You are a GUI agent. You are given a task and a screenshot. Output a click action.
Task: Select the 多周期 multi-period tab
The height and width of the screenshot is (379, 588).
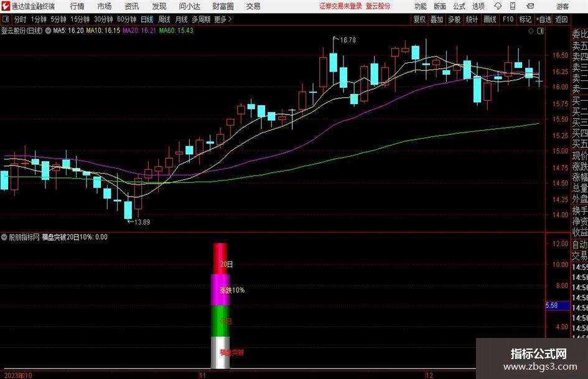click(x=201, y=19)
